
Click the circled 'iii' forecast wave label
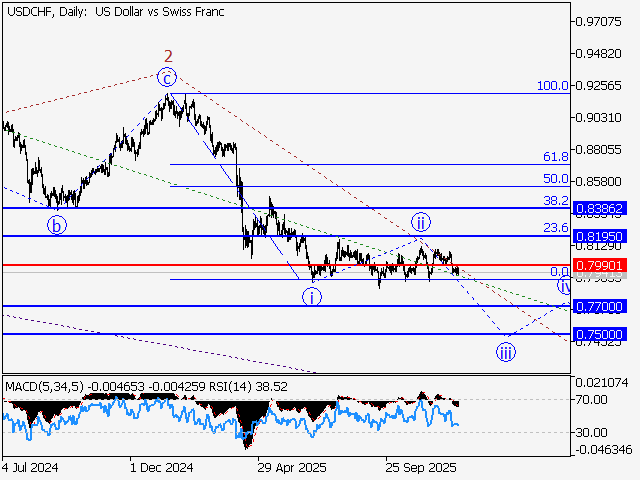506,351
